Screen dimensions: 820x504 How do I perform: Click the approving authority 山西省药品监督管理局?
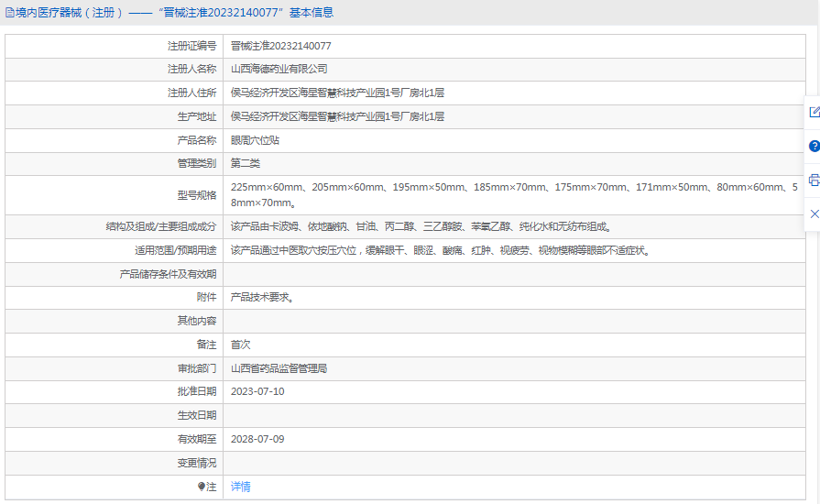(x=279, y=368)
